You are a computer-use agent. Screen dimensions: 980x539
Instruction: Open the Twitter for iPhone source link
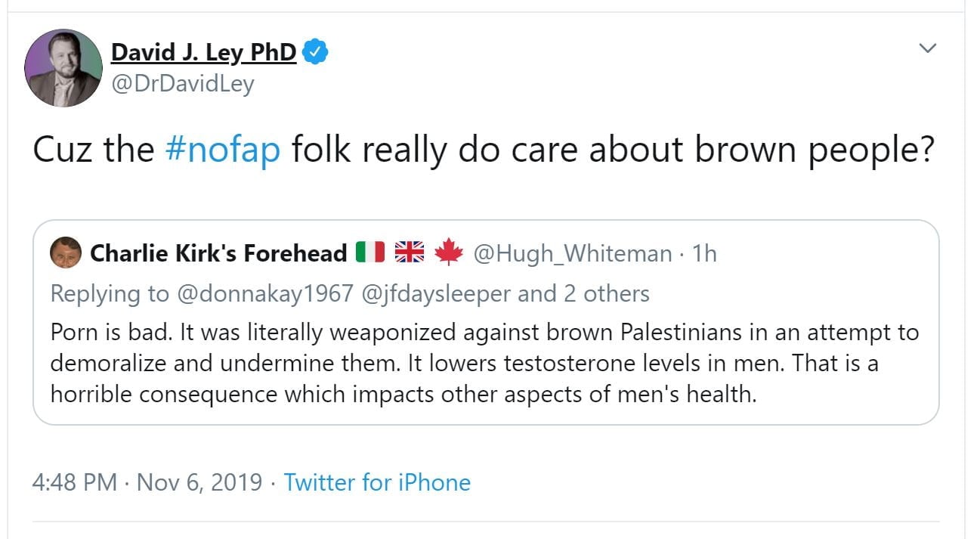click(x=377, y=482)
